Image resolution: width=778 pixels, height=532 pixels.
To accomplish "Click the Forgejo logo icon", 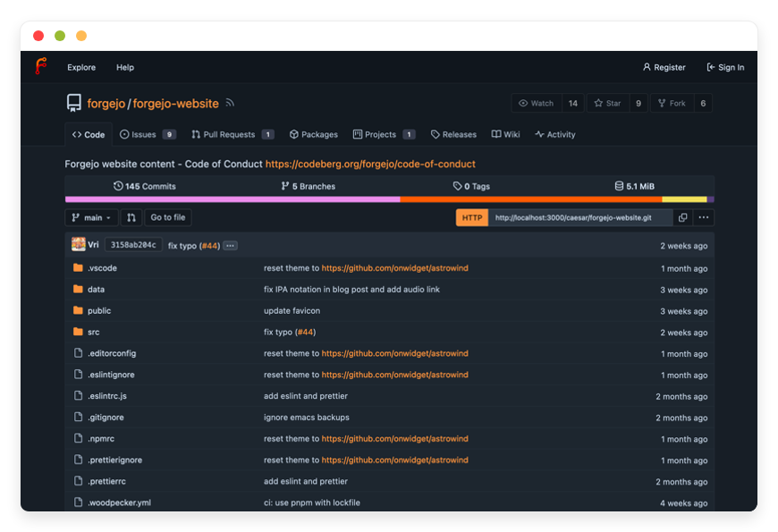I will [41, 66].
